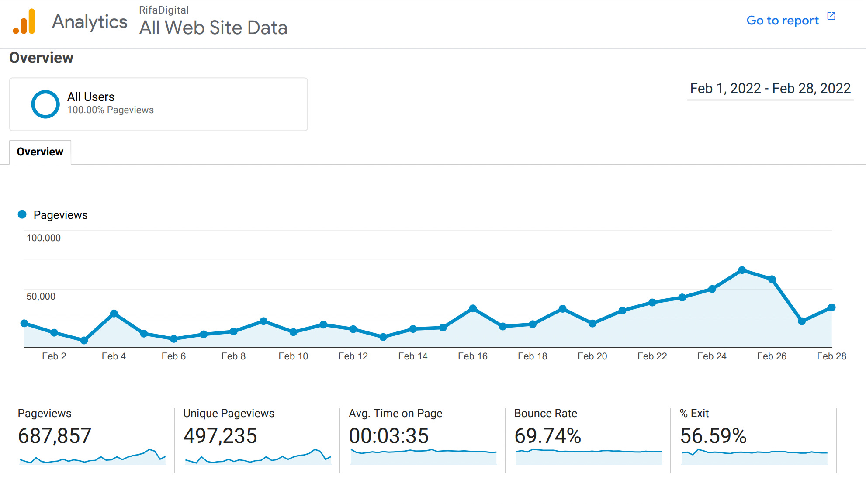866x504 pixels.
Task: Click the 100.00% Pageviews segment text
Action: point(111,110)
